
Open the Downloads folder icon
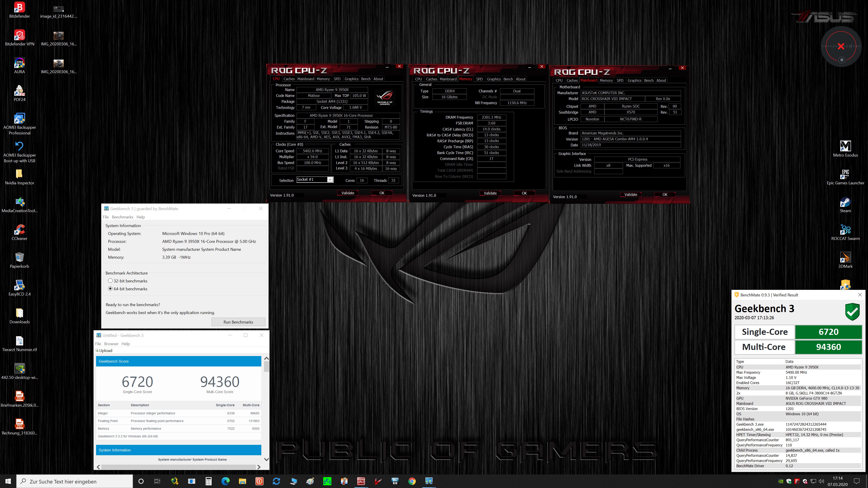pyautogui.click(x=19, y=313)
